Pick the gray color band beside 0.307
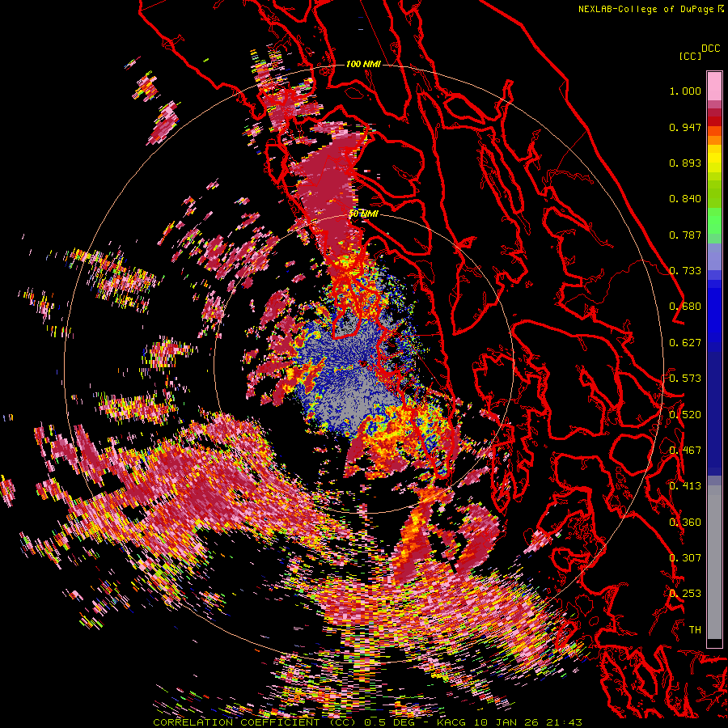Viewport: 728px width, 728px height. pyautogui.click(x=714, y=562)
